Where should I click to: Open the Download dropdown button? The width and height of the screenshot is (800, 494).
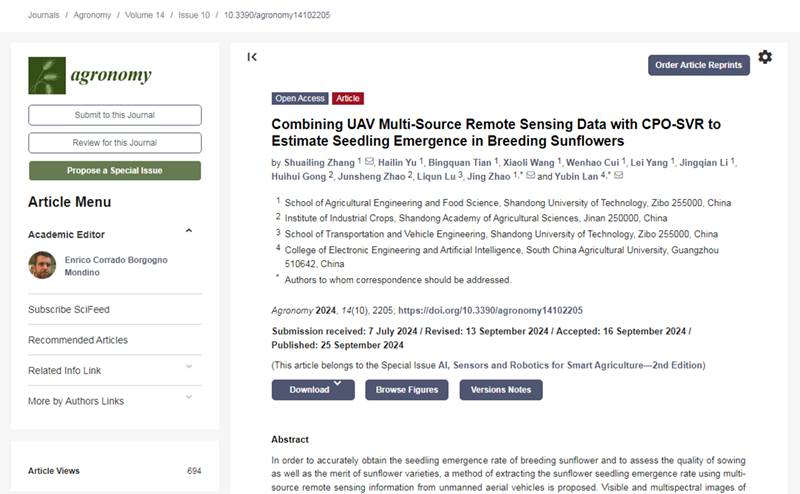click(313, 389)
